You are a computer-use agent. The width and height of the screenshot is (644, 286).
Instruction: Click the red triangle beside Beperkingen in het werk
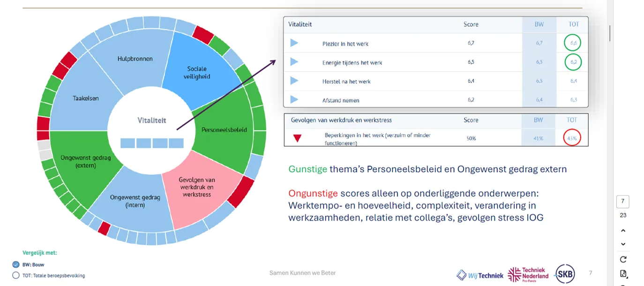[x=297, y=138]
